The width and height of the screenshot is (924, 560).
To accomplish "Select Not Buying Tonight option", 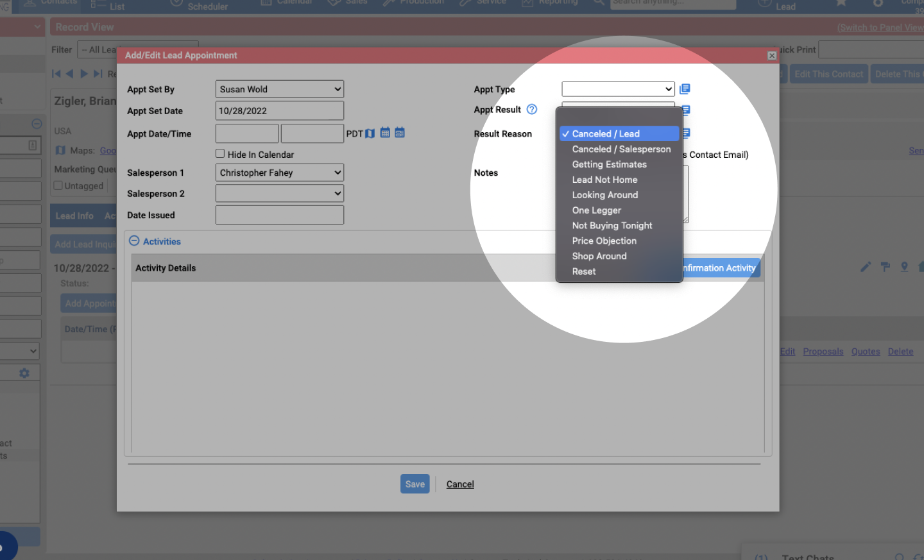I will [619, 226].
